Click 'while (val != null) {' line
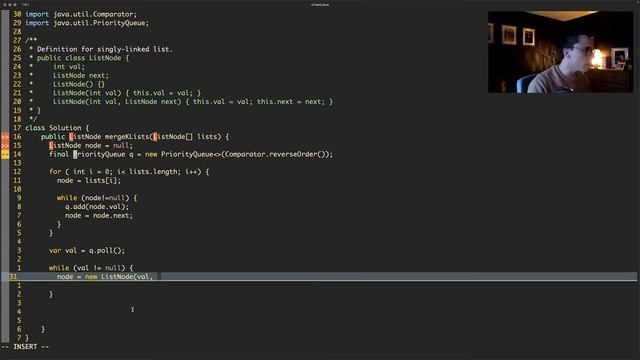 (91, 268)
